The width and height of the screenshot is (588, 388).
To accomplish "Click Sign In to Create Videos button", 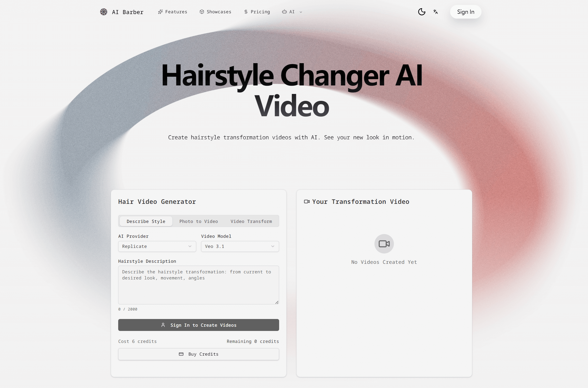I will 199,325.
